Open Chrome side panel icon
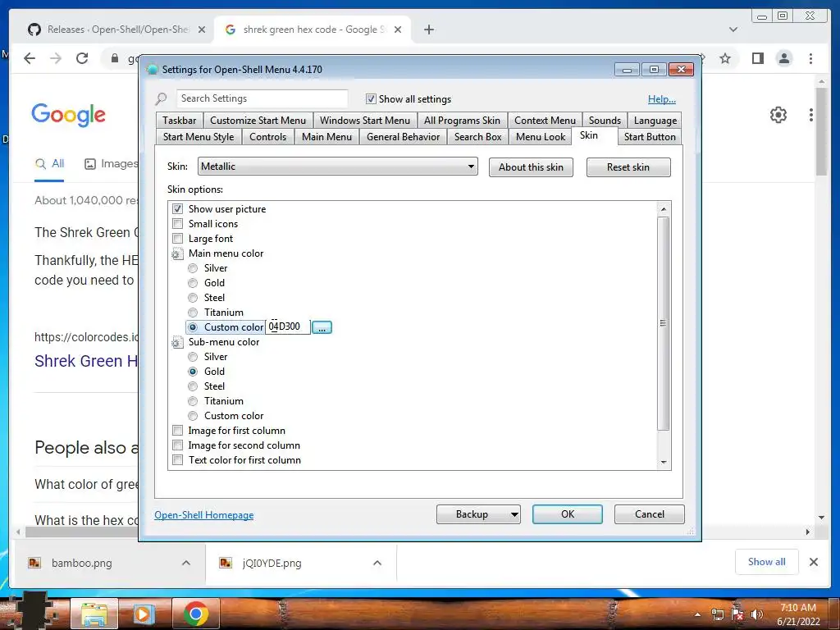Screen dimensions: 840x630 pos(757,58)
